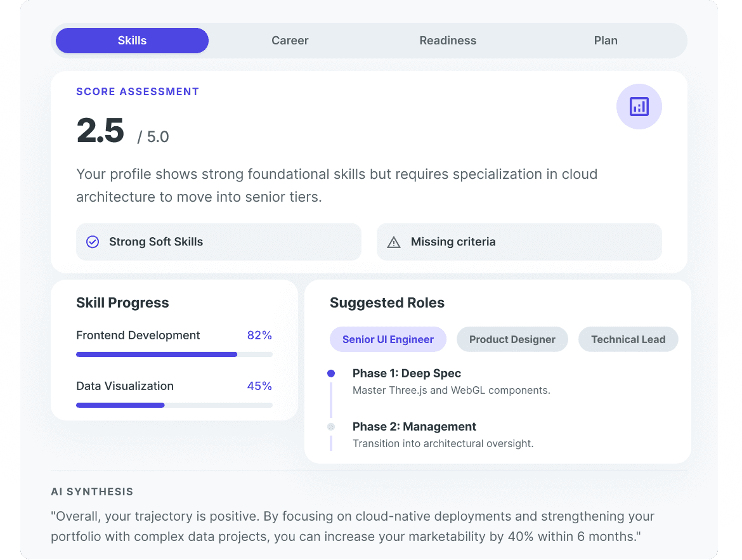
Task: Select the Senior UI Engineer role chip
Action: tap(388, 339)
